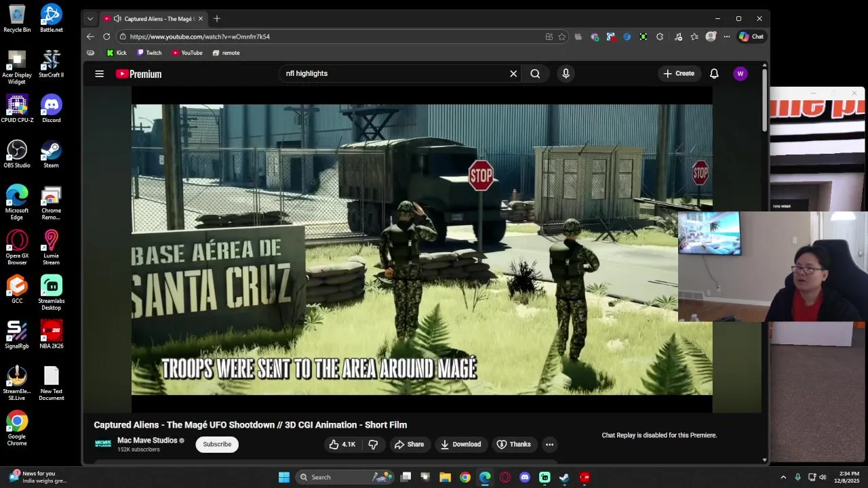Open New Text Document on desktop
Image resolution: width=868 pixels, height=488 pixels.
point(52,384)
